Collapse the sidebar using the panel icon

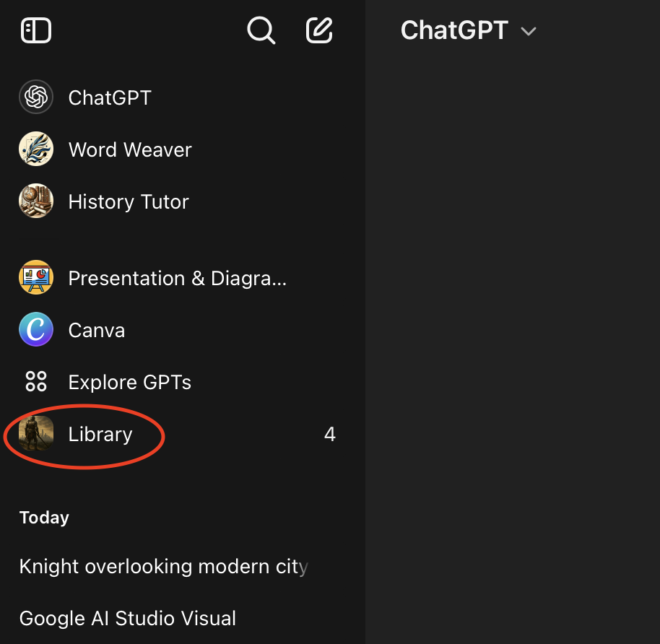[36, 30]
